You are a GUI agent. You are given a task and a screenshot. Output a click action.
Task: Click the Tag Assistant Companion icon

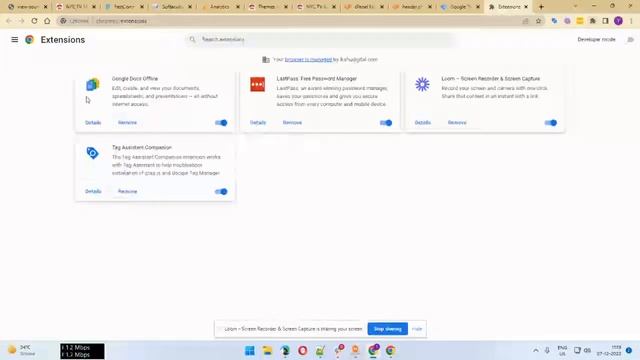click(x=93, y=153)
